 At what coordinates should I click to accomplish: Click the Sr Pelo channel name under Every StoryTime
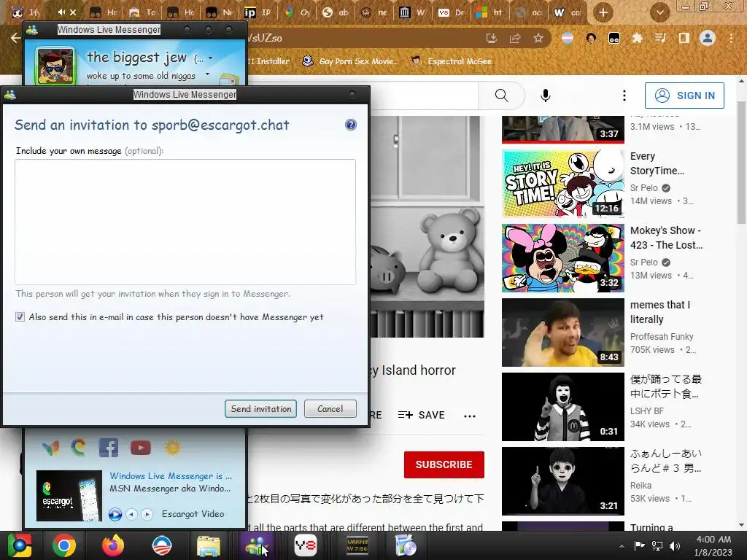[x=643, y=187]
